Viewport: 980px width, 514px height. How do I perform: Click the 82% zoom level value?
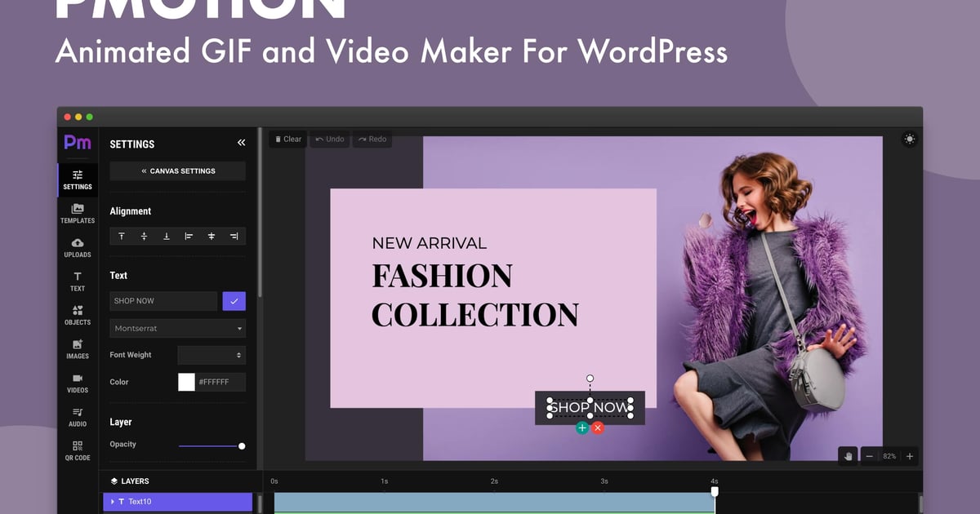(889, 456)
